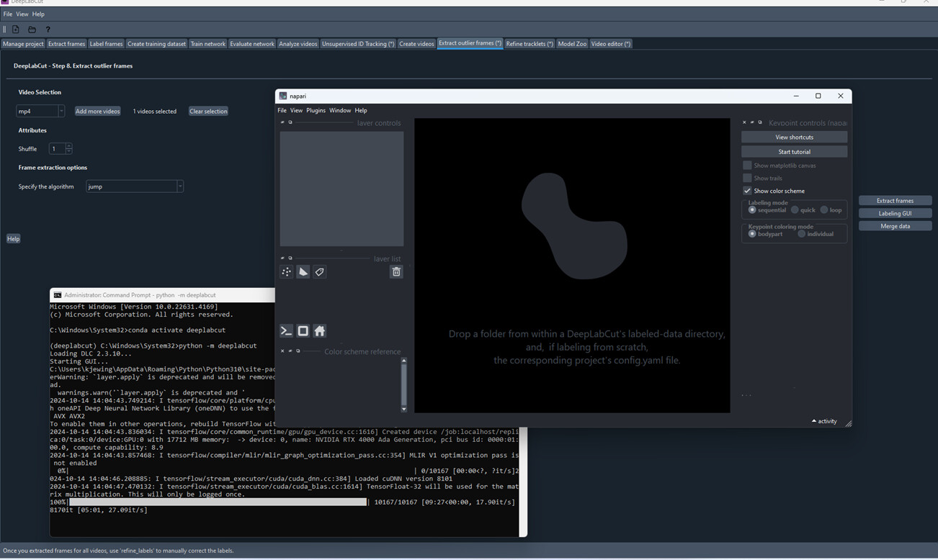Expand the activity panel in napari
Image resolution: width=938 pixels, height=560 pixels.
click(x=823, y=421)
